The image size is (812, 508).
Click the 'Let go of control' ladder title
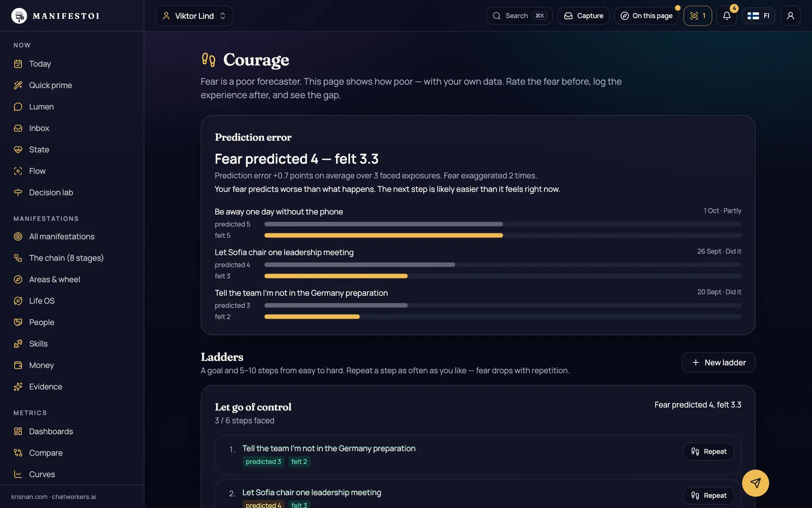(253, 407)
